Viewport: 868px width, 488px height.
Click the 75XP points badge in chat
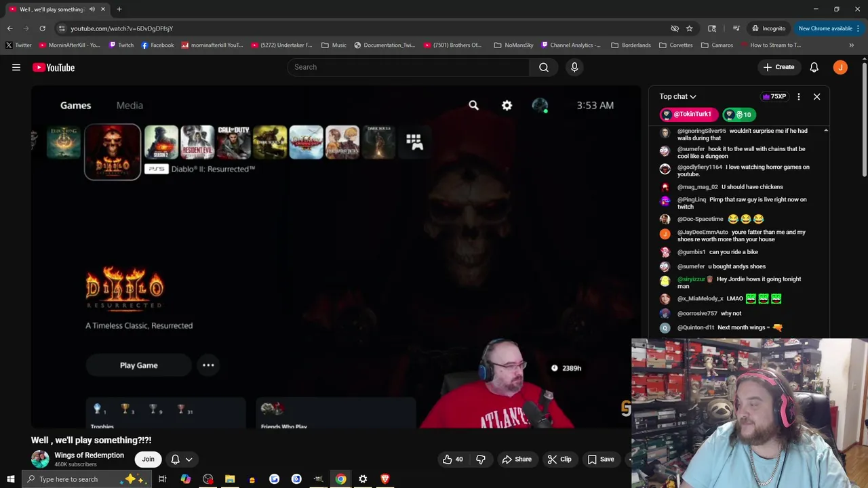click(774, 97)
